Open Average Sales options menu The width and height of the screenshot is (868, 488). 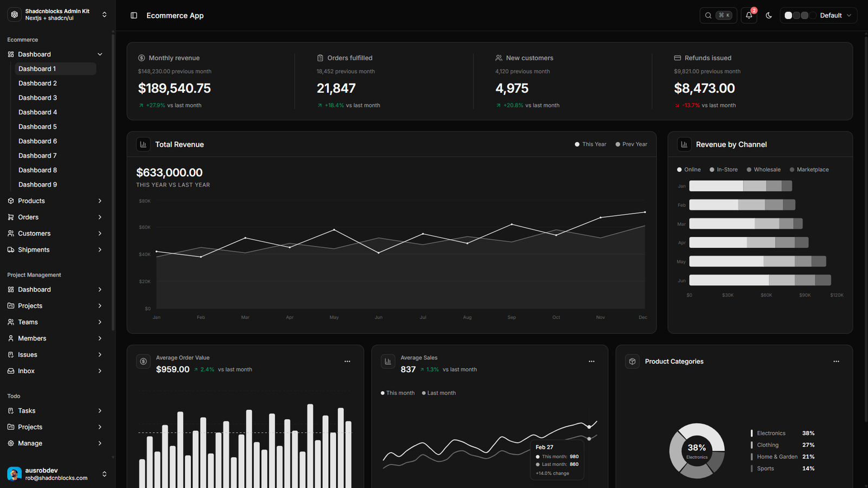click(x=592, y=361)
